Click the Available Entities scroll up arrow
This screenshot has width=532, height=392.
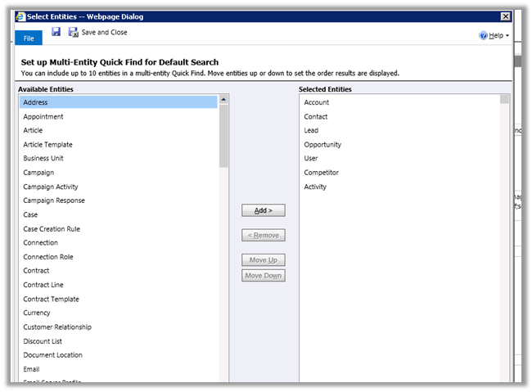(x=223, y=99)
